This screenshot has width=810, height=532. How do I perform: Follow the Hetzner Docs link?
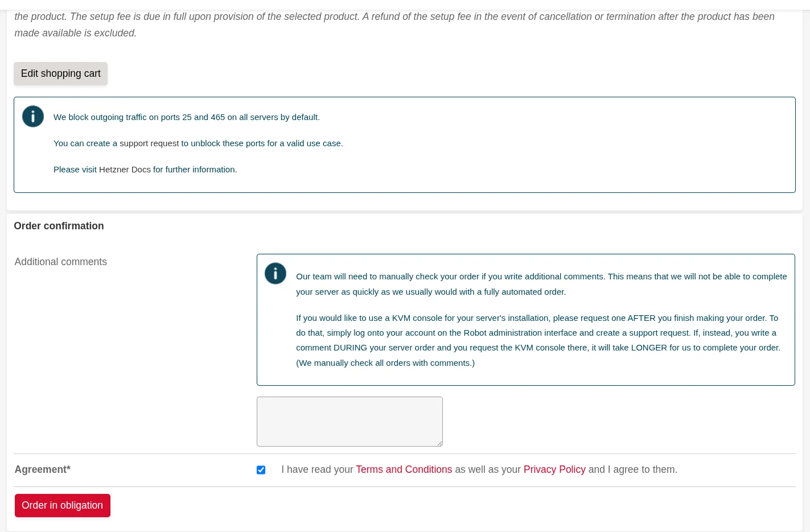125,170
